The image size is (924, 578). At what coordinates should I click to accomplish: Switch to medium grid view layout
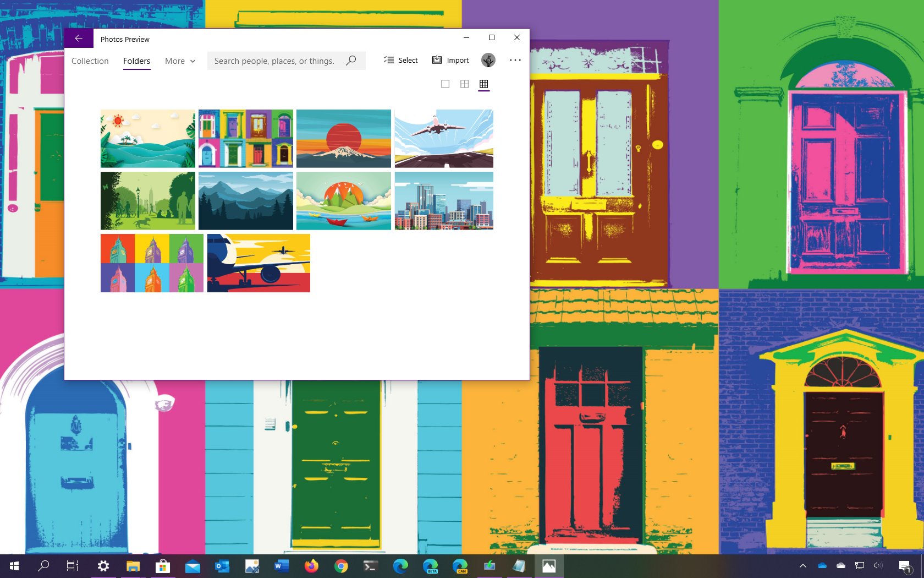(x=464, y=84)
